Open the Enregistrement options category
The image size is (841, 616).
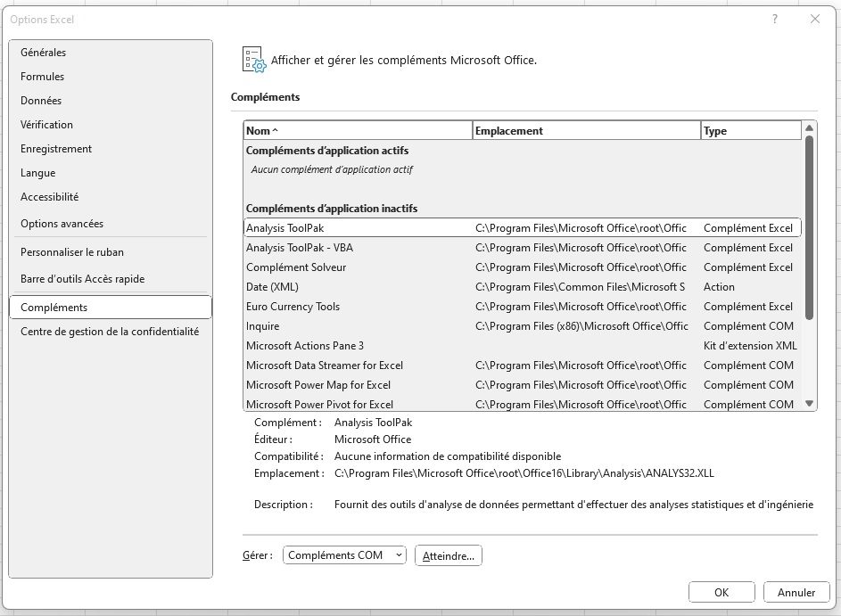click(111, 149)
